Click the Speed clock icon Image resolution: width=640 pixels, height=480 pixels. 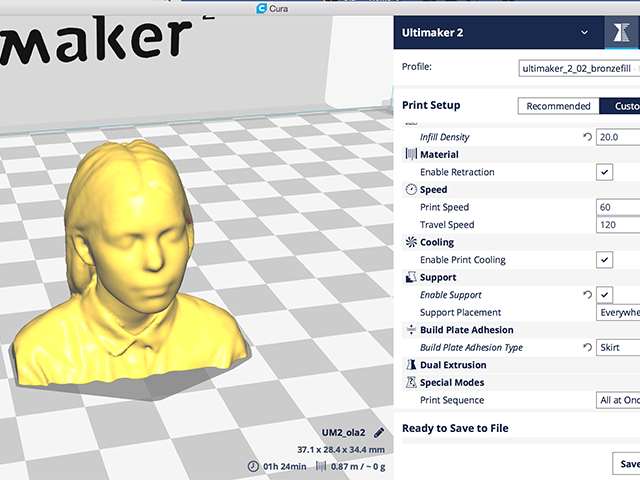411,189
